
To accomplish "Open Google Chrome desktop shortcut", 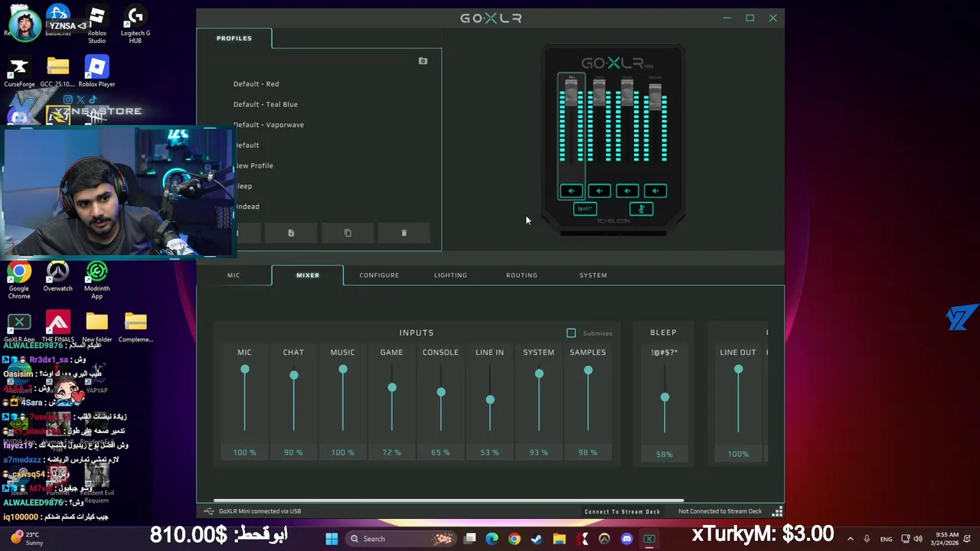I will (x=19, y=279).
